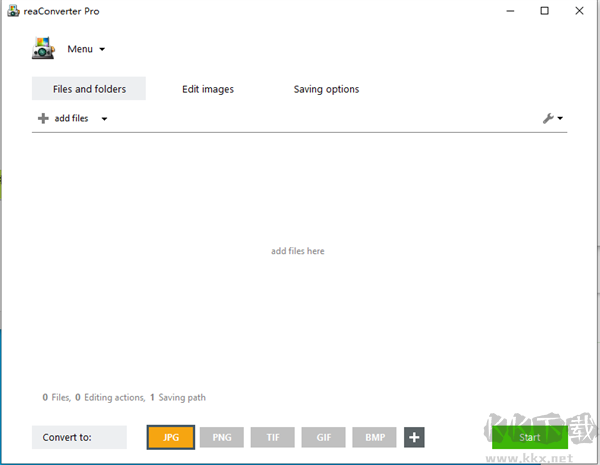Click the reaConverter camera logo icon

43,48
